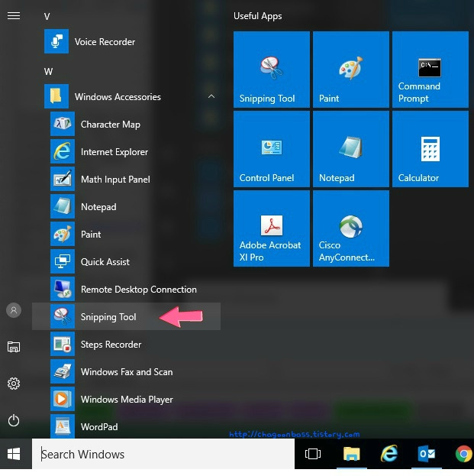474x476 pixels.
Task: Click the Search Windows input box
Action: point(163,454)
